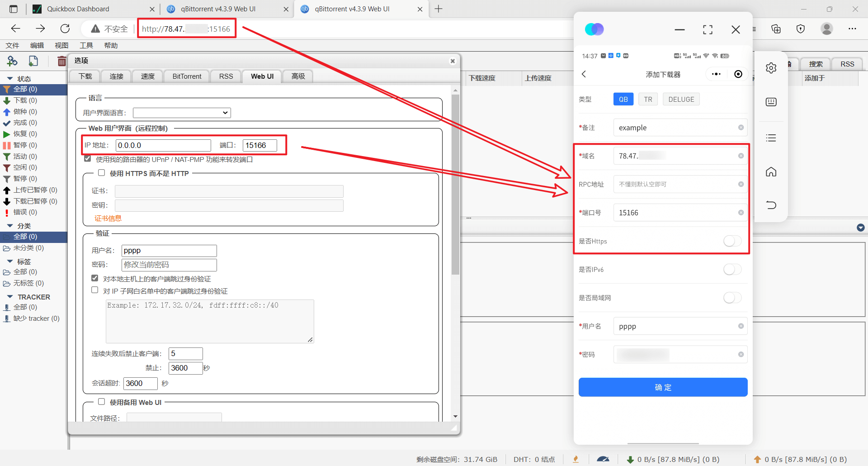Screen dimensions: 868x466
Task: Enable 对 IP 子网白名单中的客户端跳过身份验证 checkbox
Action: click(95, 290)
